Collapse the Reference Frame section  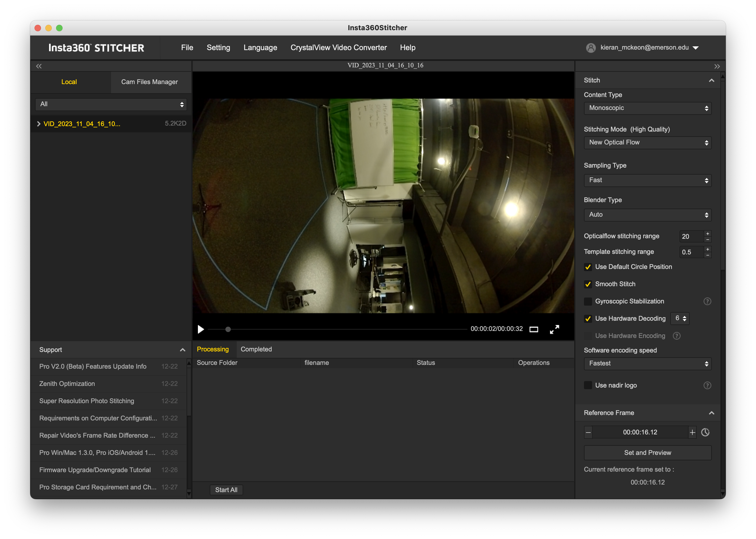[x=711, y=413]
